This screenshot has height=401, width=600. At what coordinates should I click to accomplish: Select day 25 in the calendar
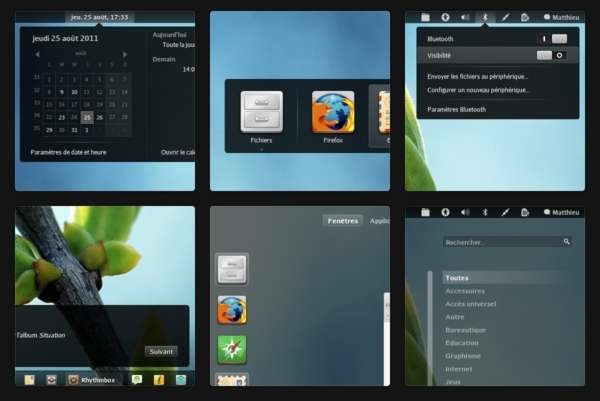tap(87, 117)
